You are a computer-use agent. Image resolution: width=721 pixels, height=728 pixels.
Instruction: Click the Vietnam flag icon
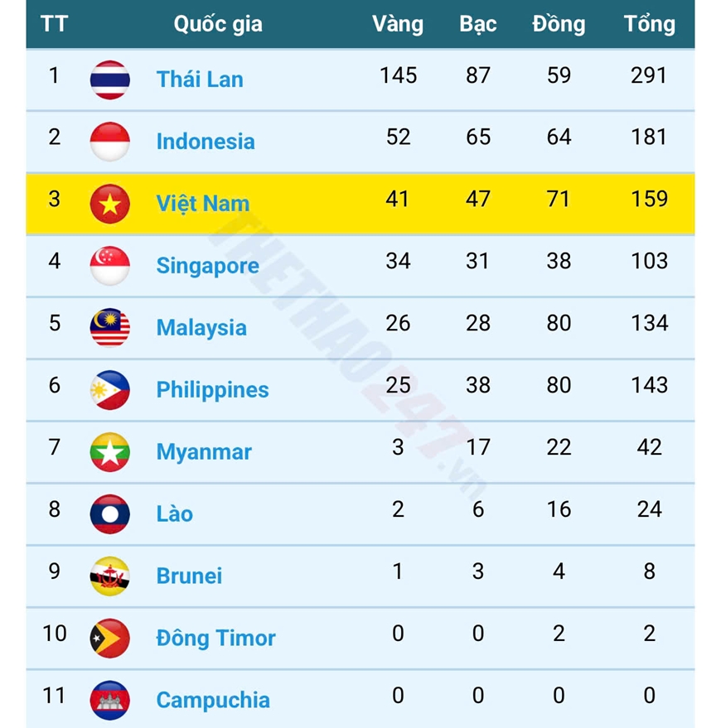click(109, 204)
